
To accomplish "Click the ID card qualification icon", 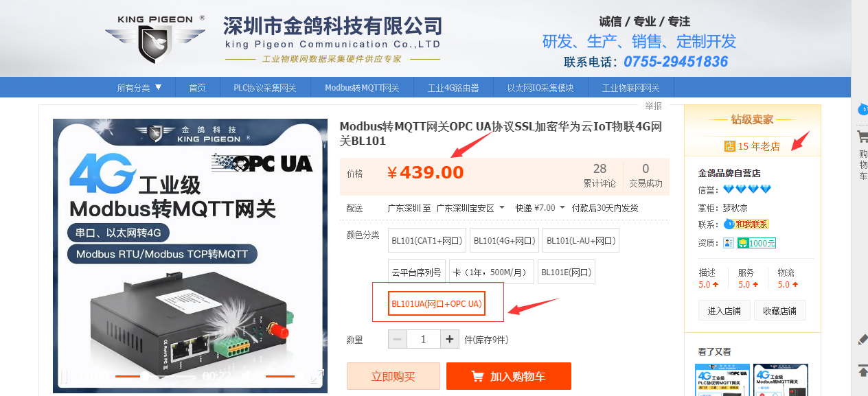I will pyautogui.click(x=729, y=243).
